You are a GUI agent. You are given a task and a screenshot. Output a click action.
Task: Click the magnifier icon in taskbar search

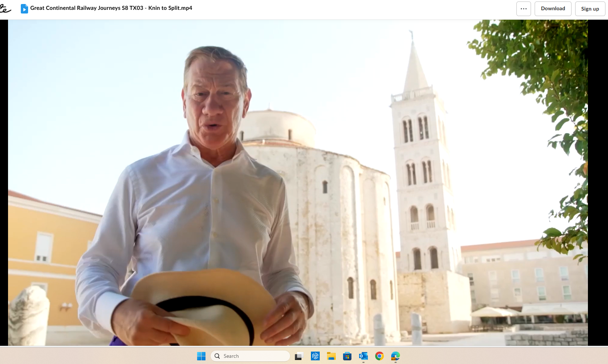(217, 356)
